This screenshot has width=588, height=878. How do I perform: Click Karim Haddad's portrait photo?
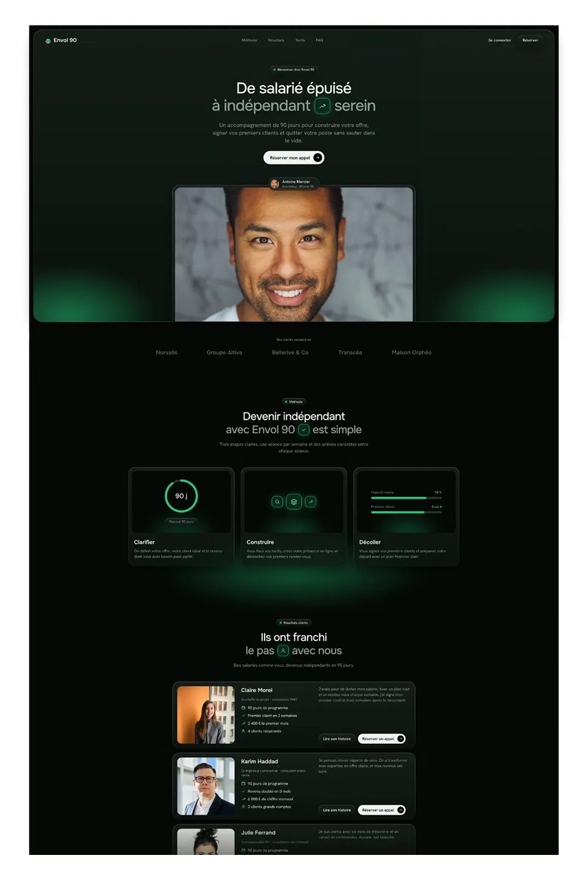point(206,786)
